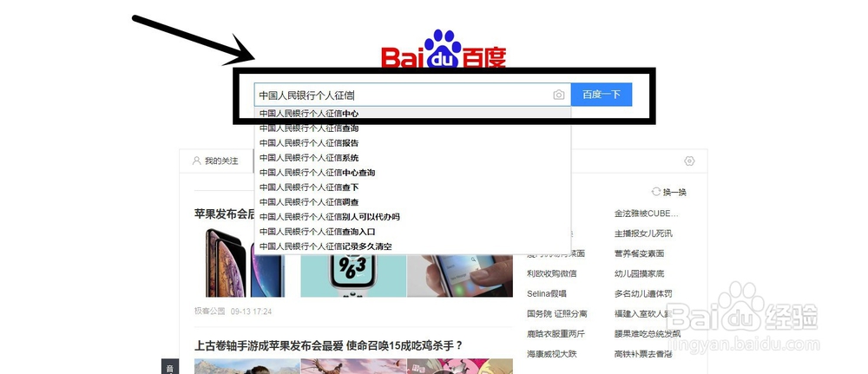The image size is (868, 374).
Task: Open hot topic 营养餐变素面
Action: [x=640, y=253]
